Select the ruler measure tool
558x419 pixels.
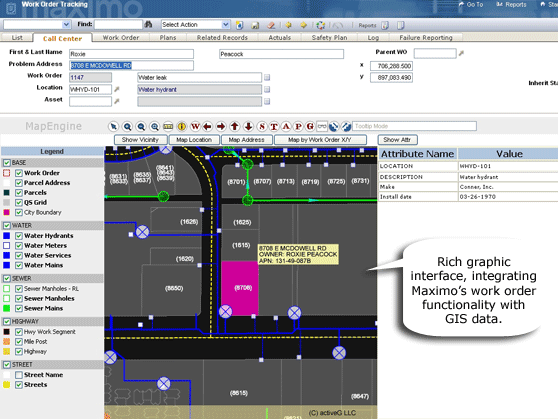[168, 126]
